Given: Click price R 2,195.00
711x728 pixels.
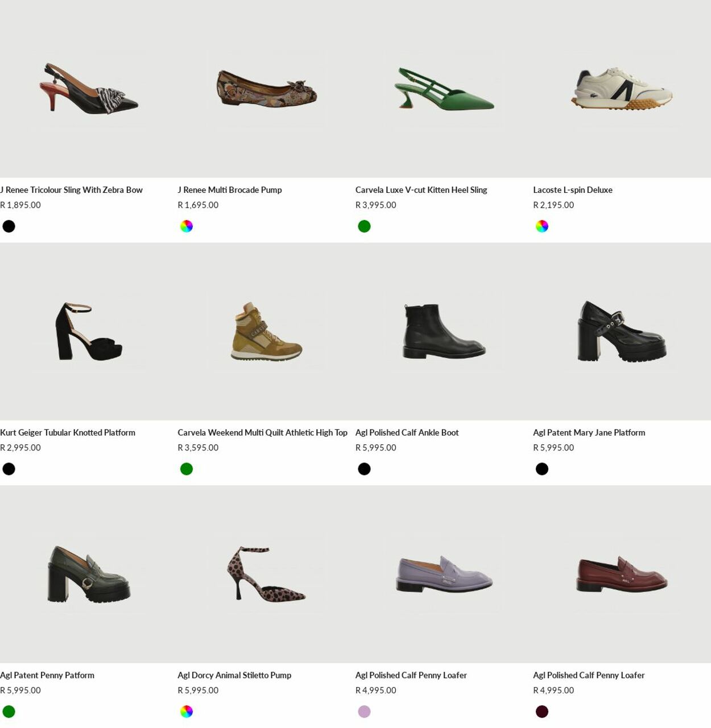Looking at the screenshot, I should tap(553, 205).
